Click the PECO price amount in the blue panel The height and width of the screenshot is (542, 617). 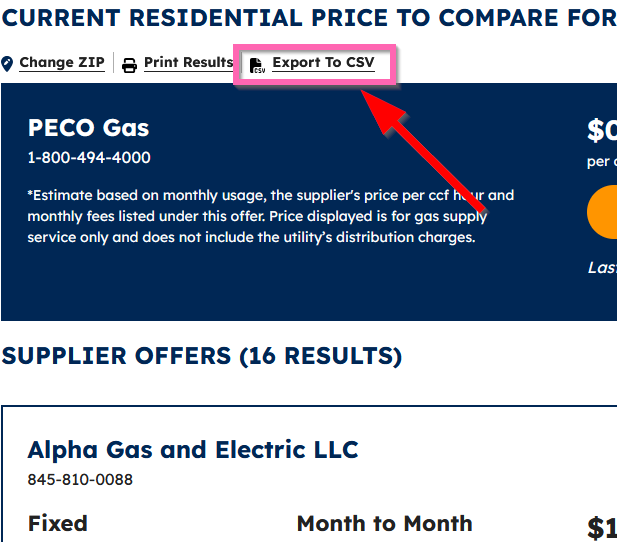point(602,131)
